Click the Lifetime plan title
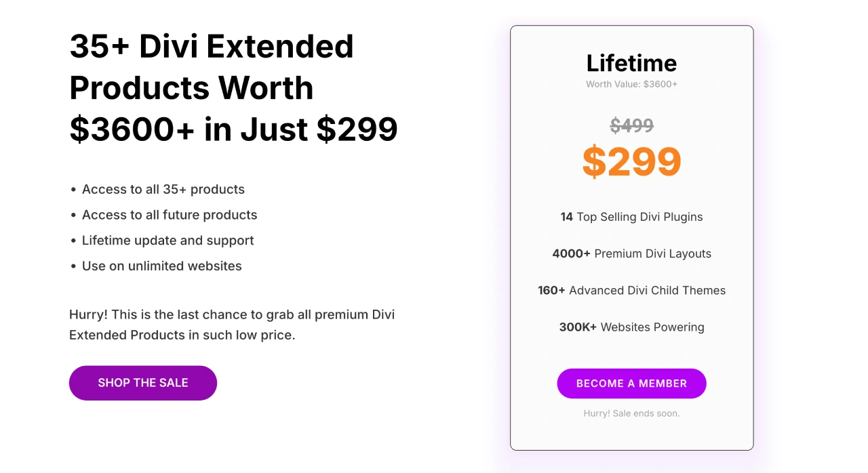This screenshot has height=473, width=868. (631, 63)
